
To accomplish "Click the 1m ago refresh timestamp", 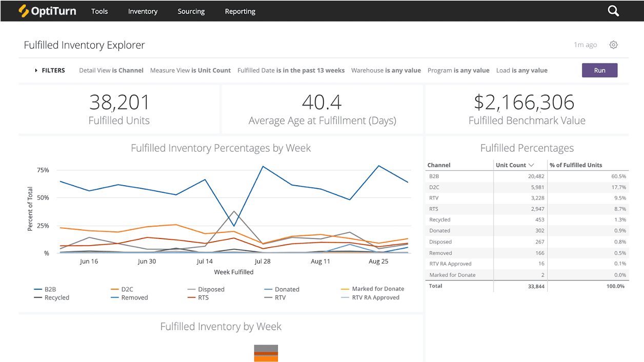I will pyautogui.click(x=586, y=45).
